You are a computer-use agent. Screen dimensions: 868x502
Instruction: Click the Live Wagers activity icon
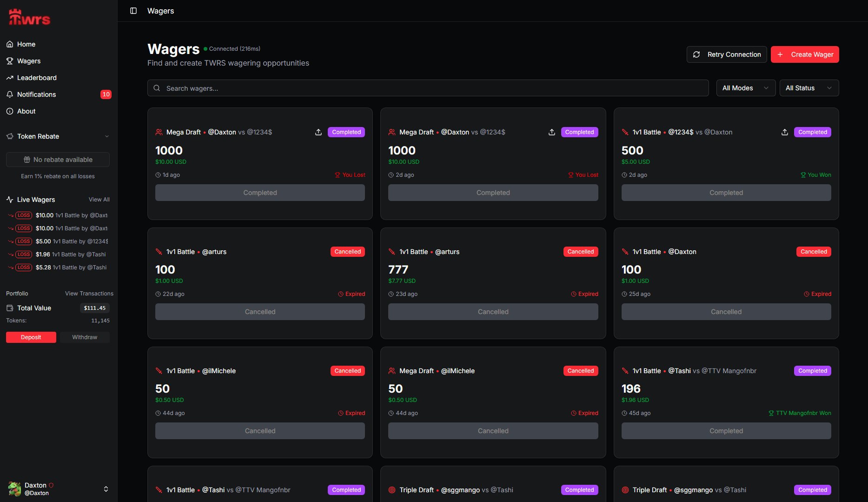[10, 200]
